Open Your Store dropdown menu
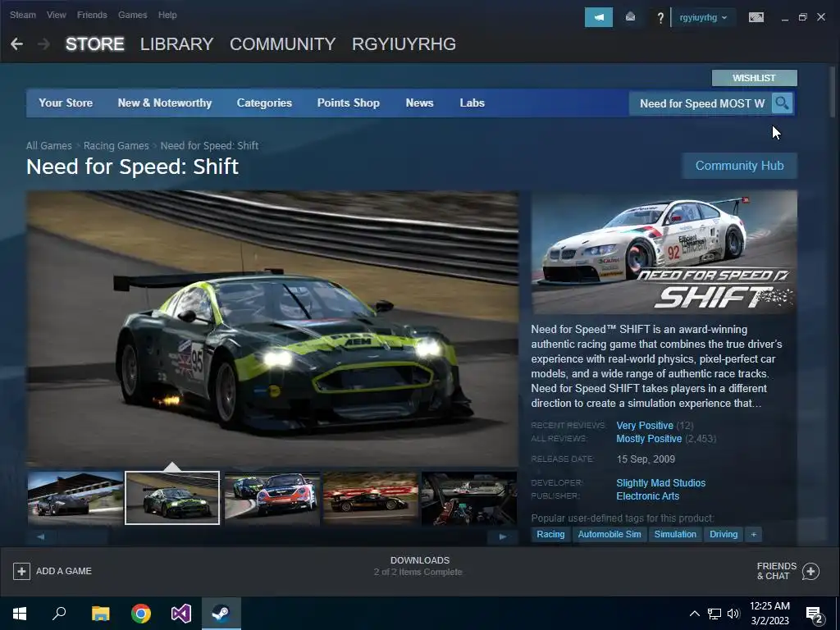Viewport: 840px width, 630px height. pyautogui.click(x=66, y=103)
